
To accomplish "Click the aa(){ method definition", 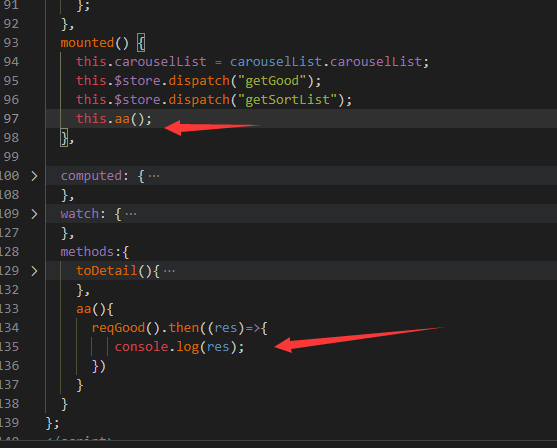I will tap(94, 309).
